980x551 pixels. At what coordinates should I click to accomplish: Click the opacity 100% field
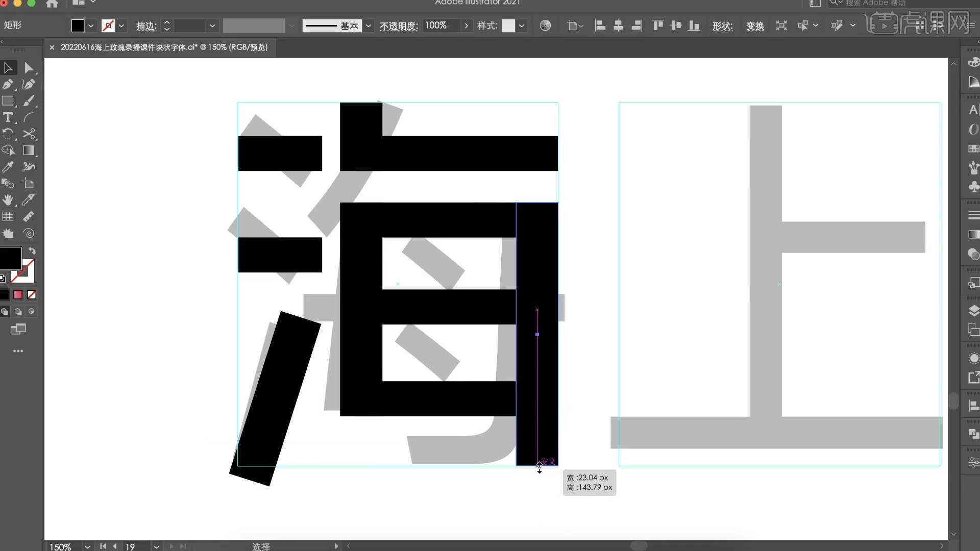442,26
